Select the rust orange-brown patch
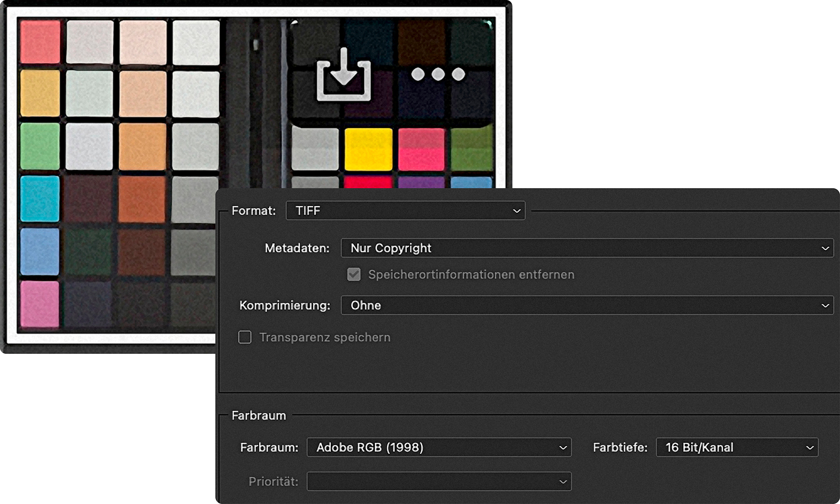Image resolution: width=840 pixels, height=504 pixels. [142, 199]
